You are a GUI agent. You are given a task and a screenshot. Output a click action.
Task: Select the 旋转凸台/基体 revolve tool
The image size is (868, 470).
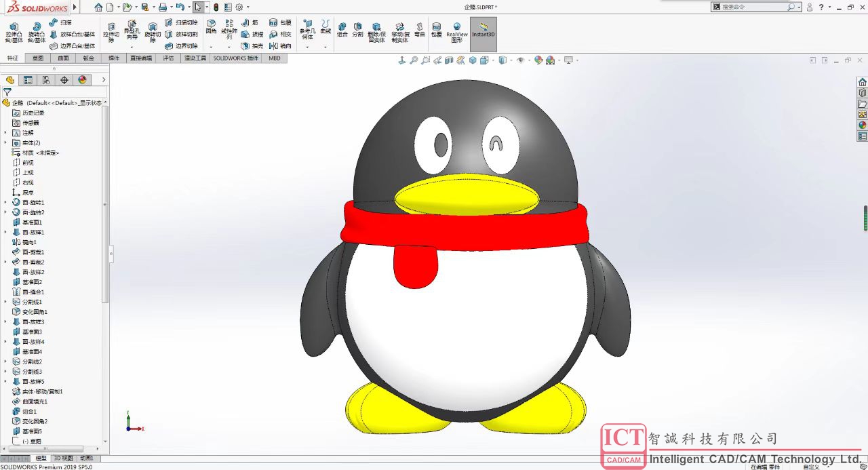coord(37,33)
